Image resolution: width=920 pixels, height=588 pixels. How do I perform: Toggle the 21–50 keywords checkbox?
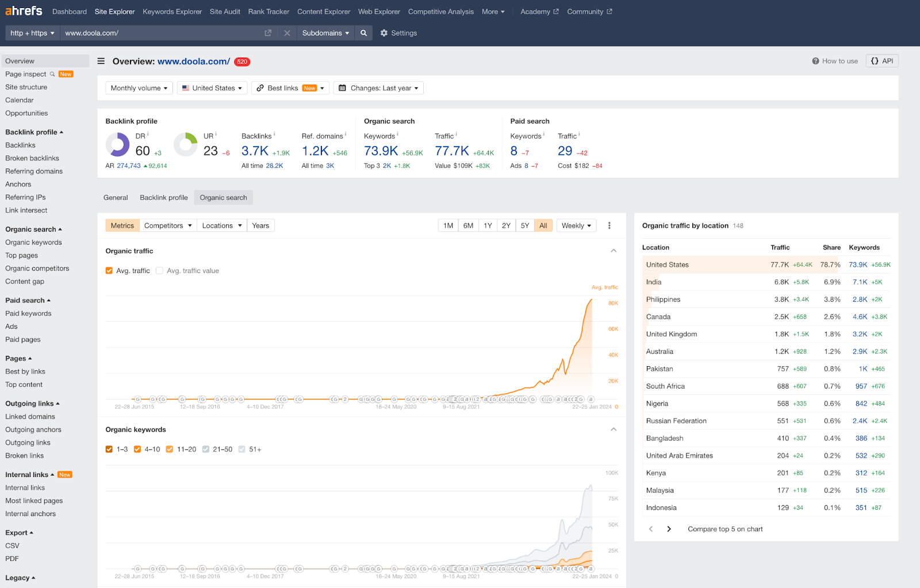[x=206, y=449]
